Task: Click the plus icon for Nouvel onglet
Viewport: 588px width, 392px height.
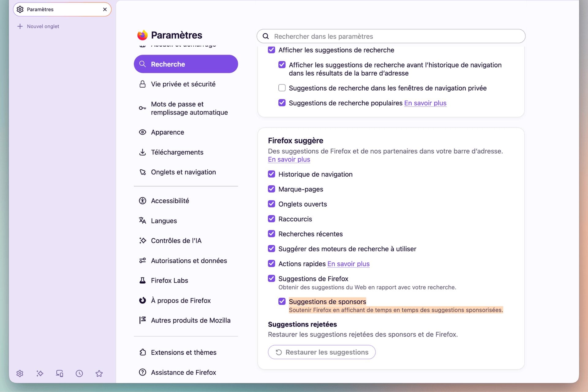Action: (20, 26)
